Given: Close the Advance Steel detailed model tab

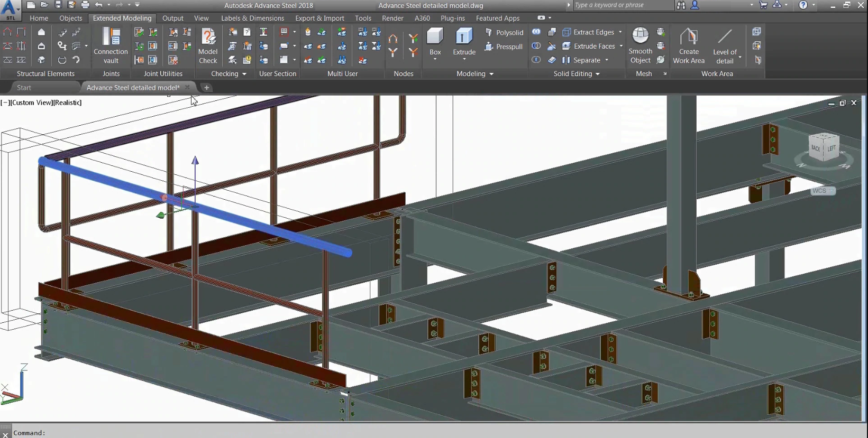Looking at the screenshot, I should pos(187,88).
